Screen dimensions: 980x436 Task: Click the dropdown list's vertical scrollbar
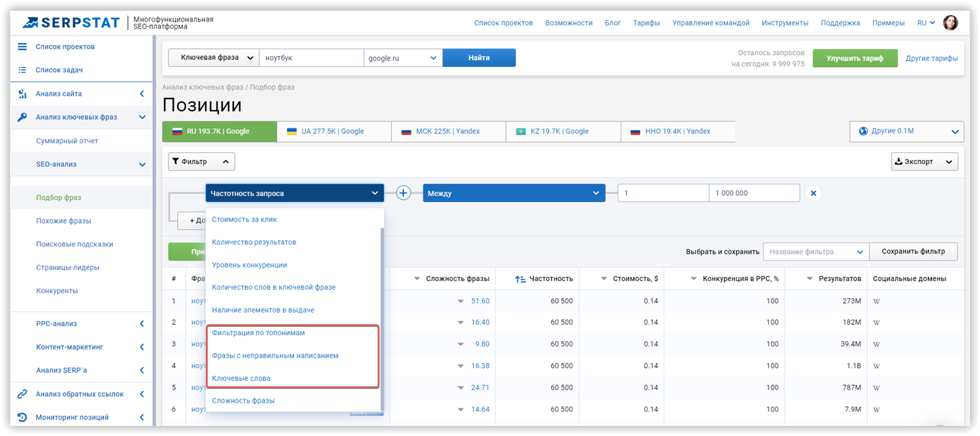click(381, 319)
